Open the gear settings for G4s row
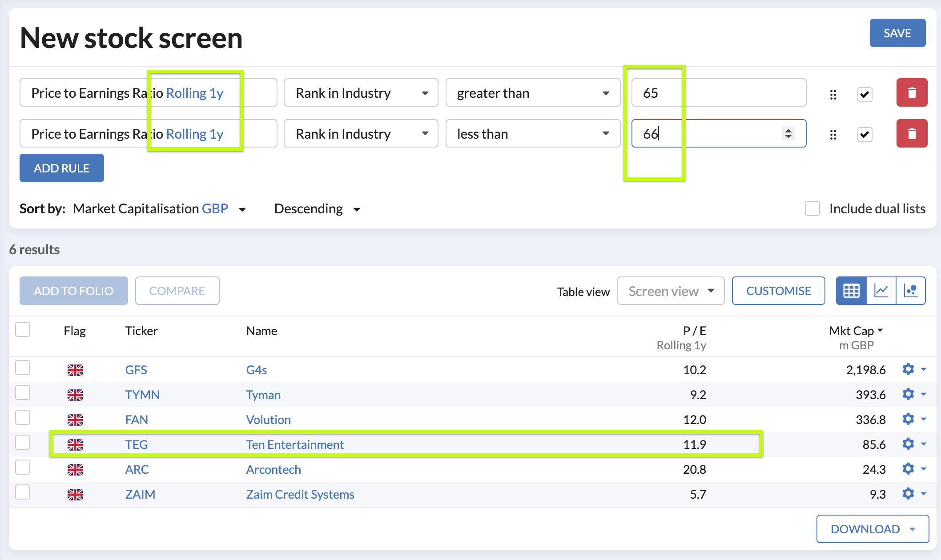 point(908,369)
